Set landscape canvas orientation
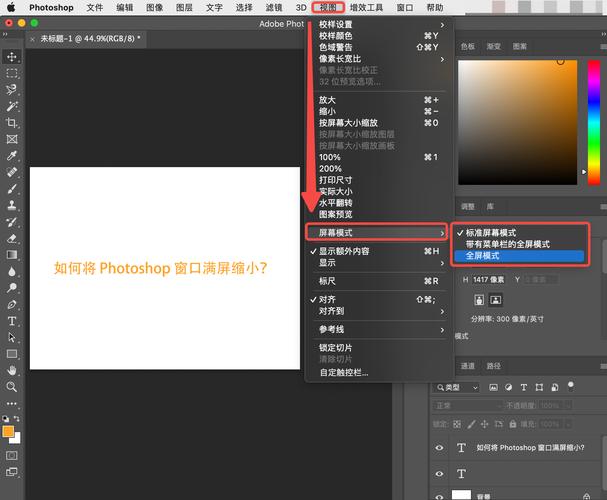The image size is (607, 500). tap(496, 300)
